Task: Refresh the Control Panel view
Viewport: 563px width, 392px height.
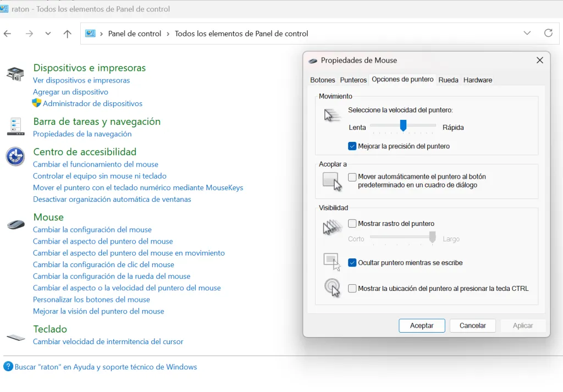Action: [x=548, y=33]
